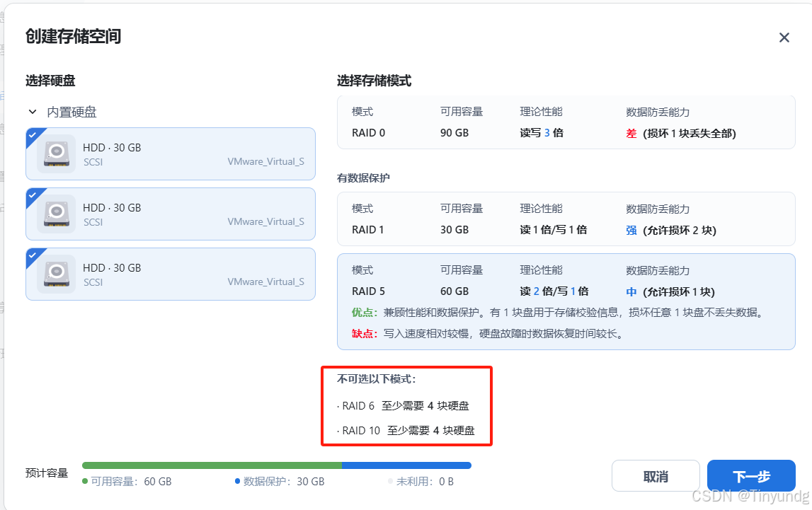
Task: Click the 下一步 button
Action: [x=751, y=475]
